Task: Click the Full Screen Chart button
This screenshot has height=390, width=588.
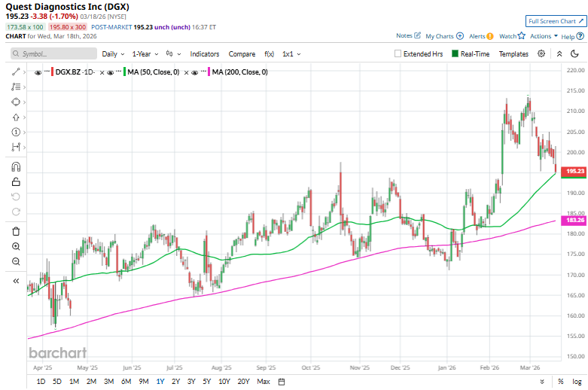Action: [555, 21]
